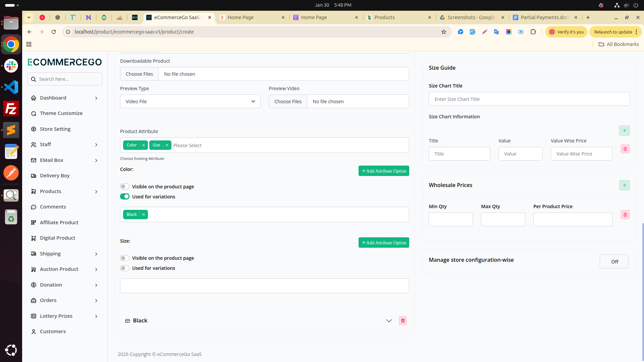Remove the Color attribute tag

(x=144, y=145)
